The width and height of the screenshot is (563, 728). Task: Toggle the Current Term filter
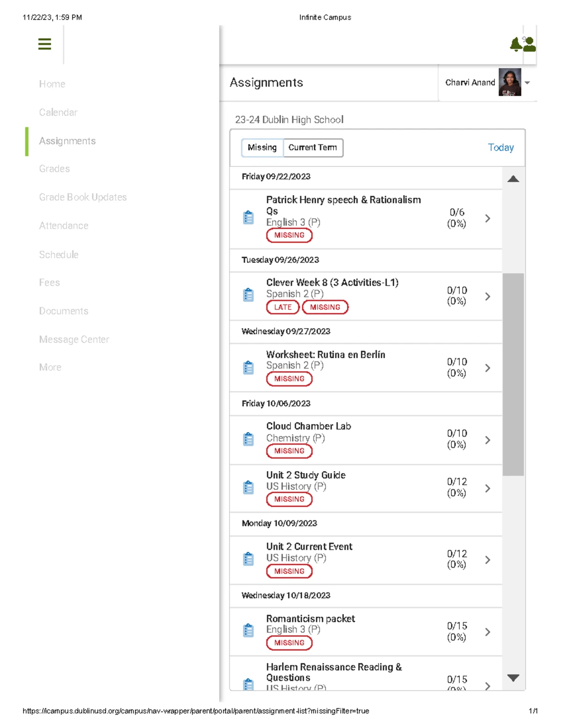point(313,148)
